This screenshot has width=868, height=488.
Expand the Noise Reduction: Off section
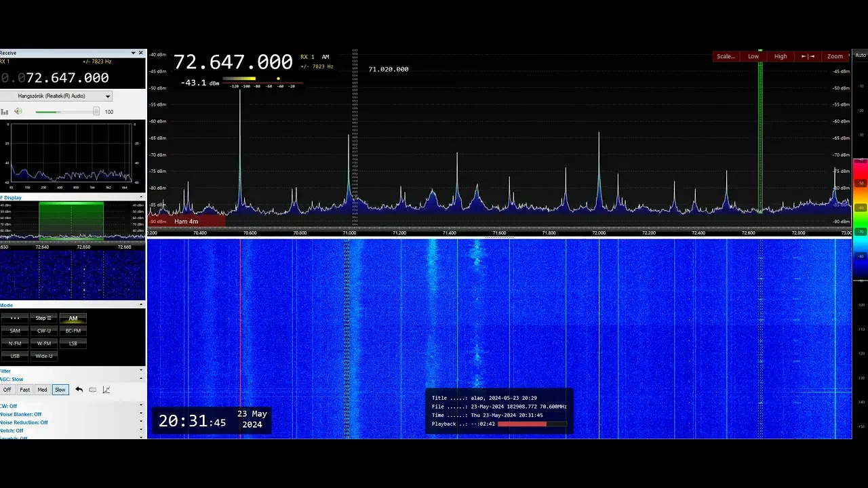point(141,422)
